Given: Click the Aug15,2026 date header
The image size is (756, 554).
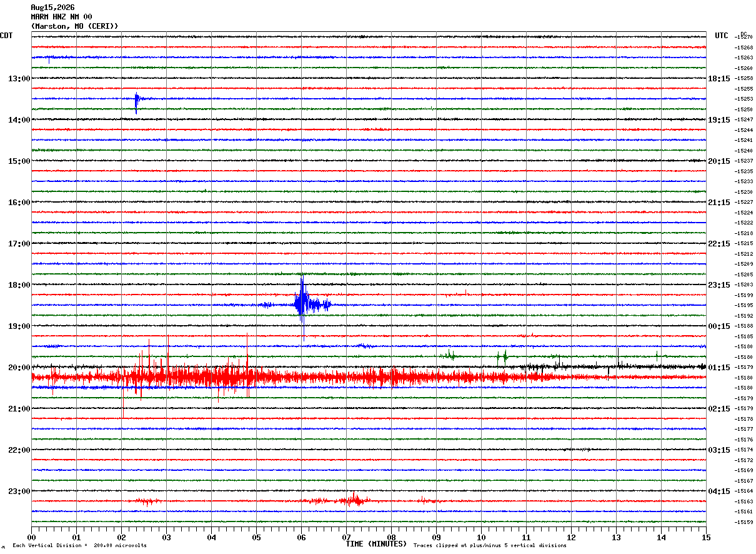Looking at the screenshot, I should click(52, 8).
